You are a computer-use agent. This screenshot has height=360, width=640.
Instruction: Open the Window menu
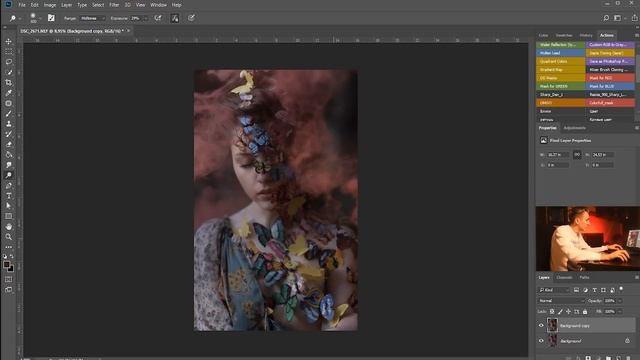tap(158, 5)
